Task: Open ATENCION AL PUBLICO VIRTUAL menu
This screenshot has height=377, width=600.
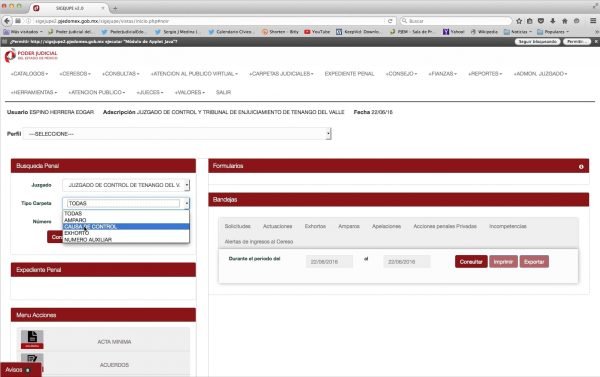Action: [194, 73]
